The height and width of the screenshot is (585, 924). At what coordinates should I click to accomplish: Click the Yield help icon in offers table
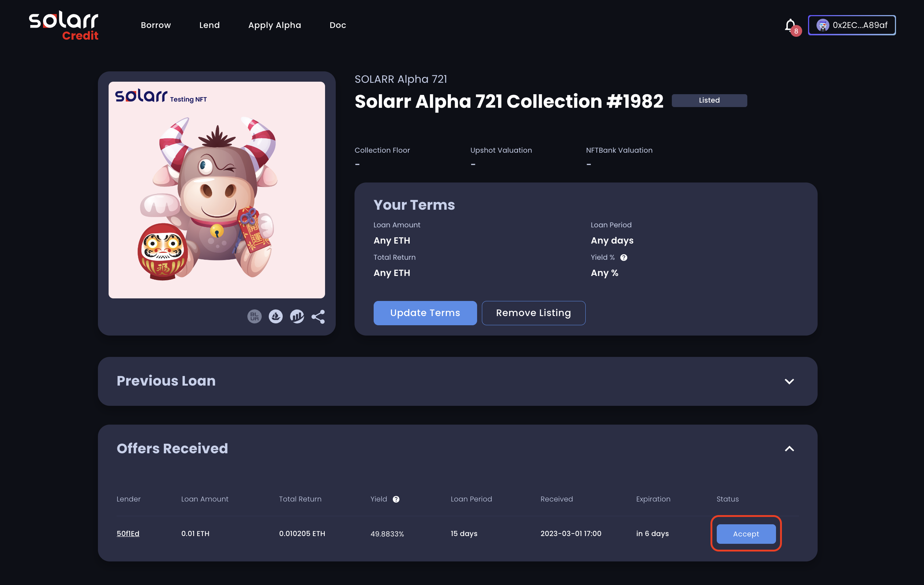[x=396, y=499]
